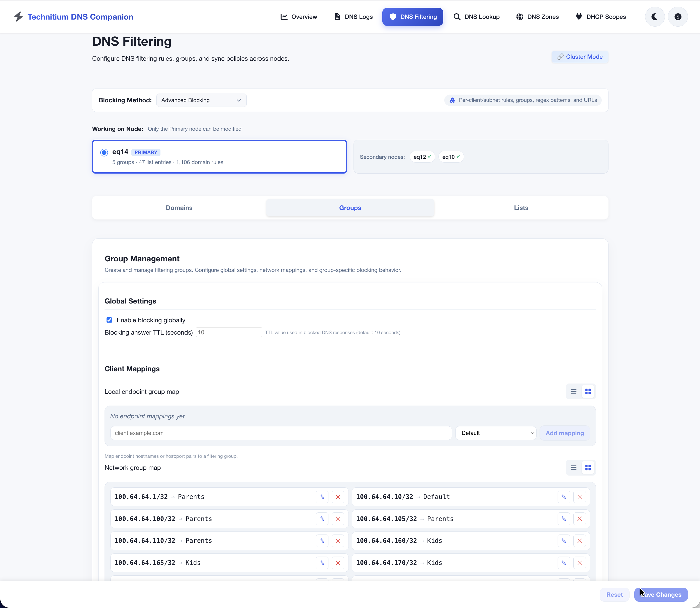Switch Local endpoint group map to grid view

tap(588, 391)
